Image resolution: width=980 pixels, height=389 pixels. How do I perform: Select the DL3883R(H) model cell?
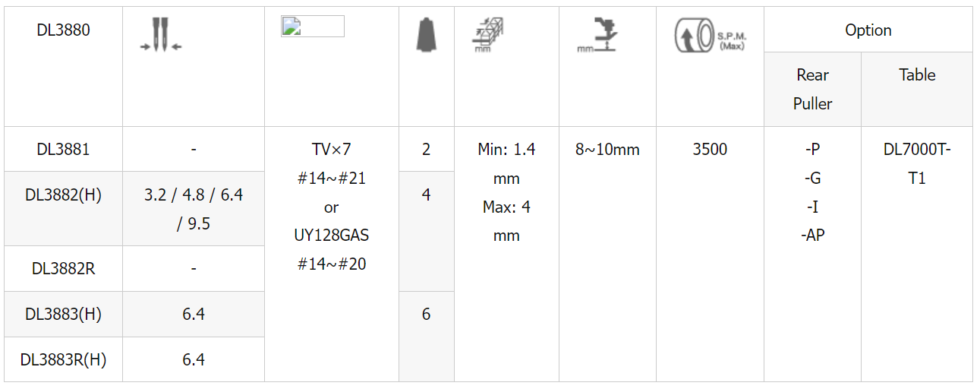64,359
